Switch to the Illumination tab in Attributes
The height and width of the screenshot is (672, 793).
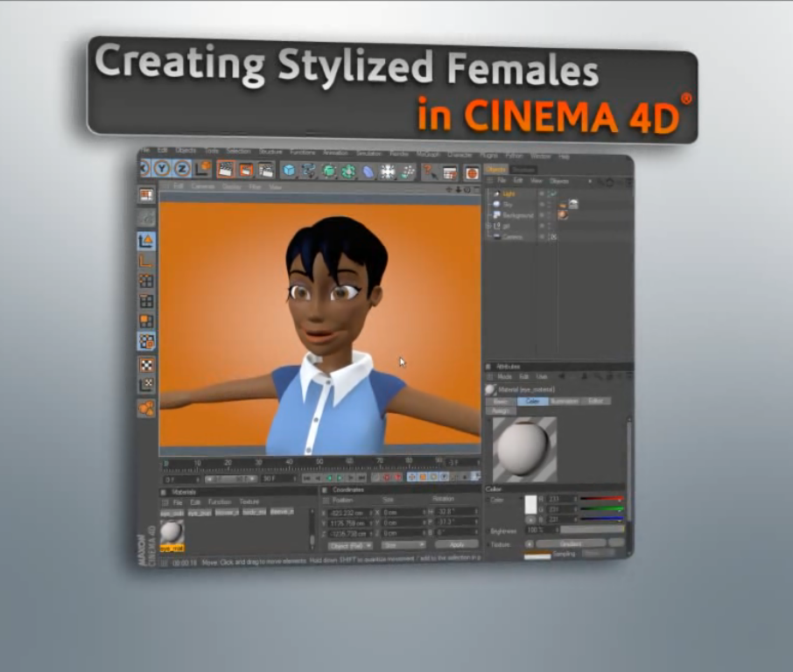click(x=564, y=401)
